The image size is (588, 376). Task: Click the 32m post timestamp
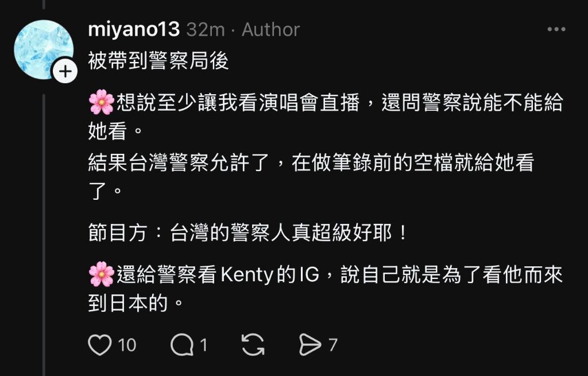pyautogui.click(x=206, y=29)
